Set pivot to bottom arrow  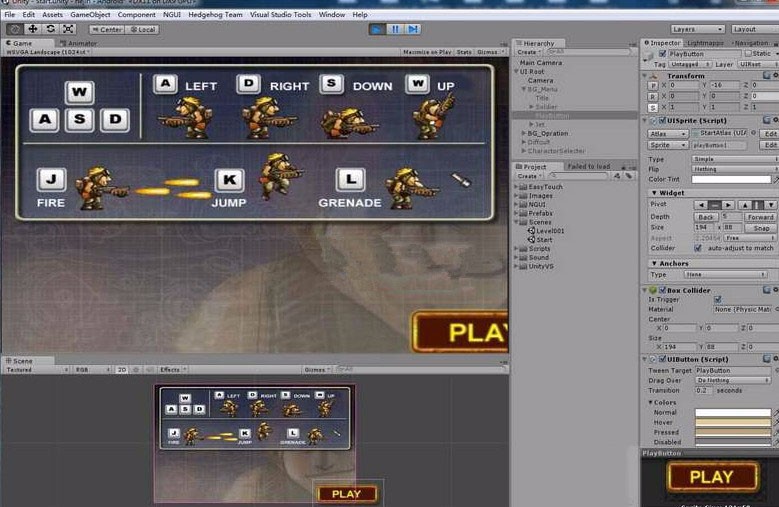[x=771, y=205]
